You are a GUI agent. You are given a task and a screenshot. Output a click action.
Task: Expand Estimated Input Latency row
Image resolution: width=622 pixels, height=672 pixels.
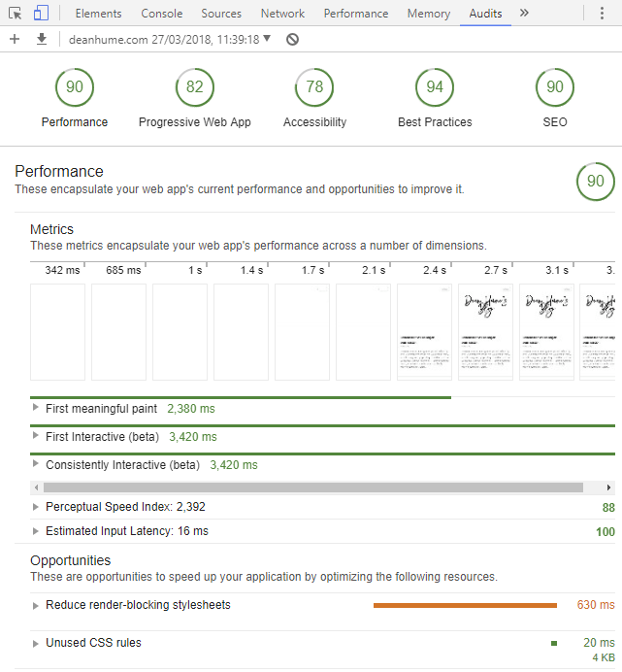point(36,531)
